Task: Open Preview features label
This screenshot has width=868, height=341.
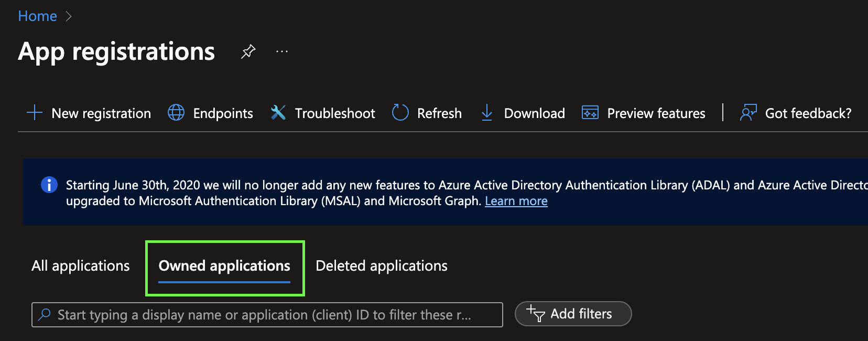Action: pyautogui.click(x=656, y=113)
